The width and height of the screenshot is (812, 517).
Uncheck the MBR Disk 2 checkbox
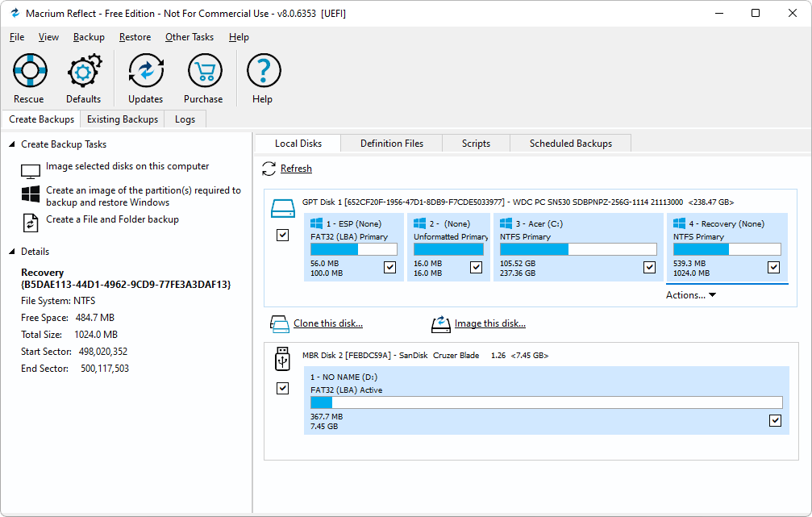pyautogui.click(x=282, y=388)
